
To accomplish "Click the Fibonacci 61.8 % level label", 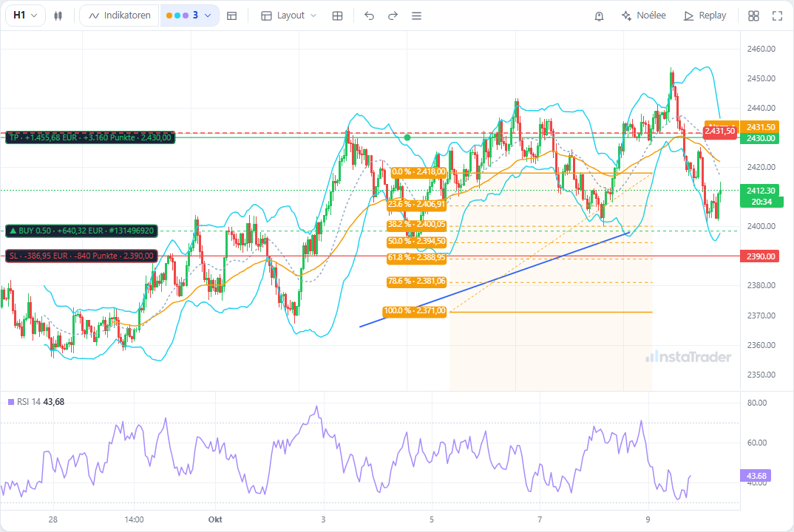I will 416,258.
